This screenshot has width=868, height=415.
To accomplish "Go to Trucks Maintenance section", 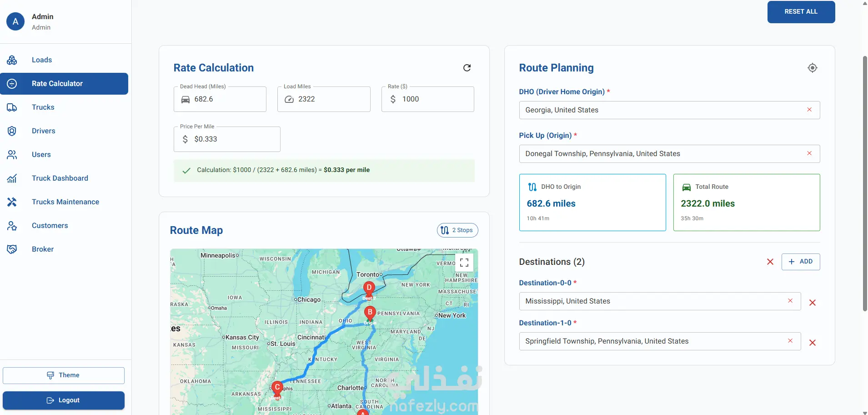I will 65,202.
